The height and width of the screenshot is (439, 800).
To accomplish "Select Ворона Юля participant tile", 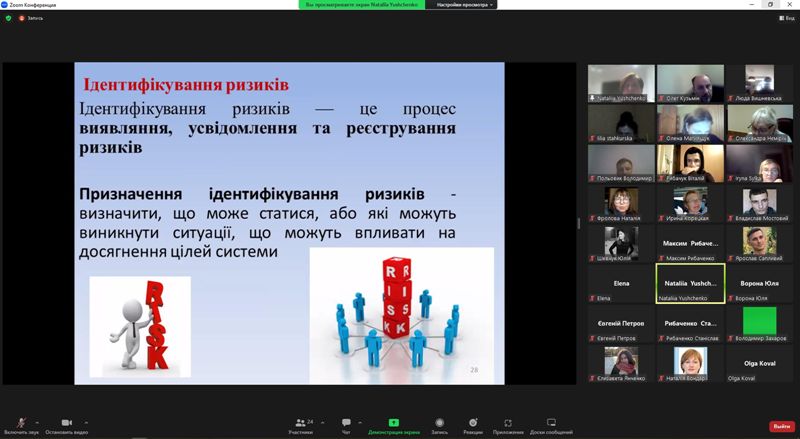I will coord(760,283).
